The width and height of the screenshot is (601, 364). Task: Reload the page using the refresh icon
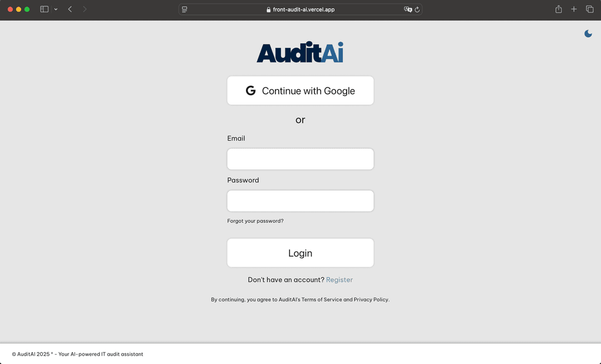(417, 9)
